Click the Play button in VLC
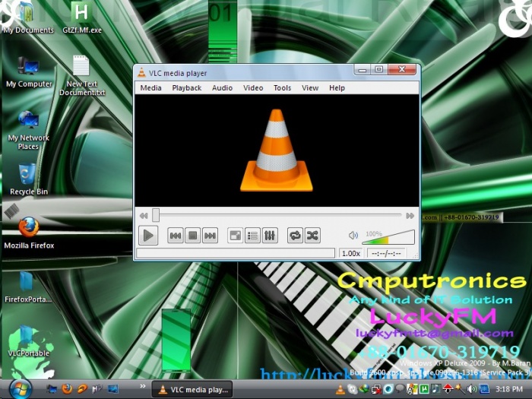This screenshot has height=399, width=532. pyautogui.click(x=148, y=235)
